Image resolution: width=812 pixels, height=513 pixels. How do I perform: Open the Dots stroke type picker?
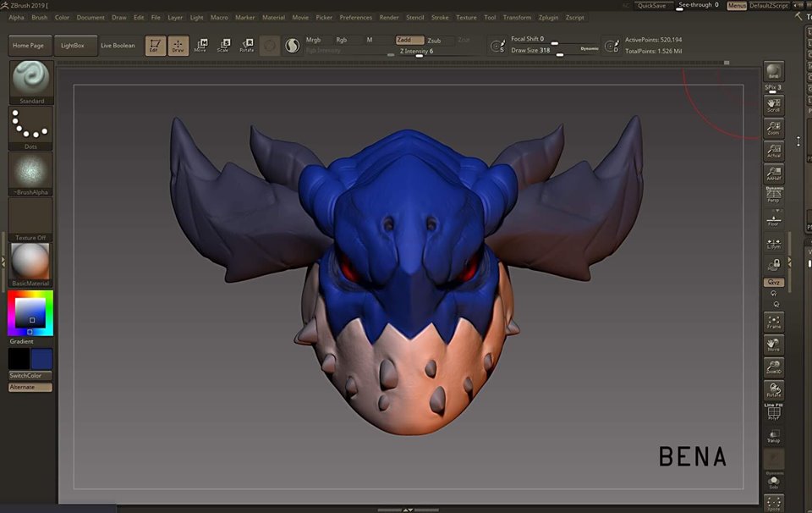point(31,127)
